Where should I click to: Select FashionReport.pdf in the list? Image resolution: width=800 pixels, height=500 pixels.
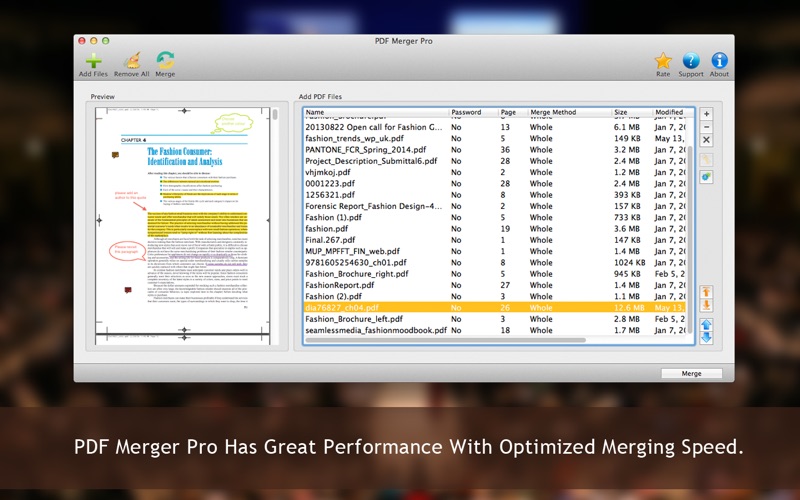coord(495,285)
